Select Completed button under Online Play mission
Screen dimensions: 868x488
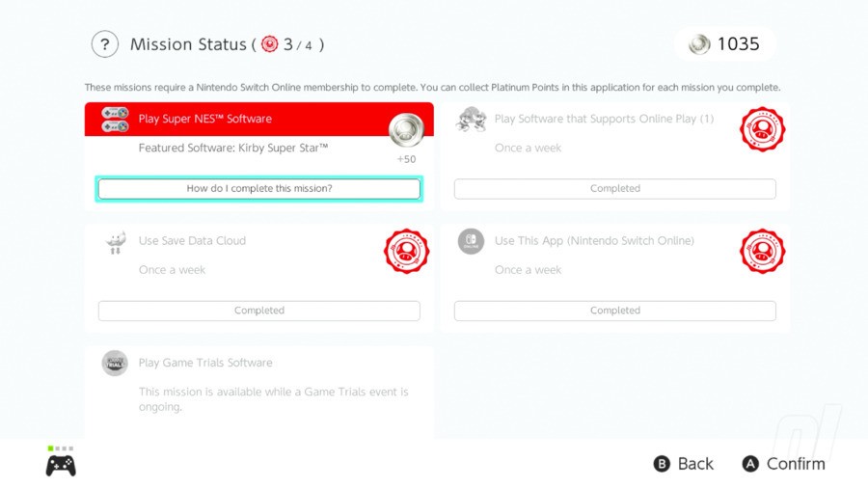click(x=614, y=189)
